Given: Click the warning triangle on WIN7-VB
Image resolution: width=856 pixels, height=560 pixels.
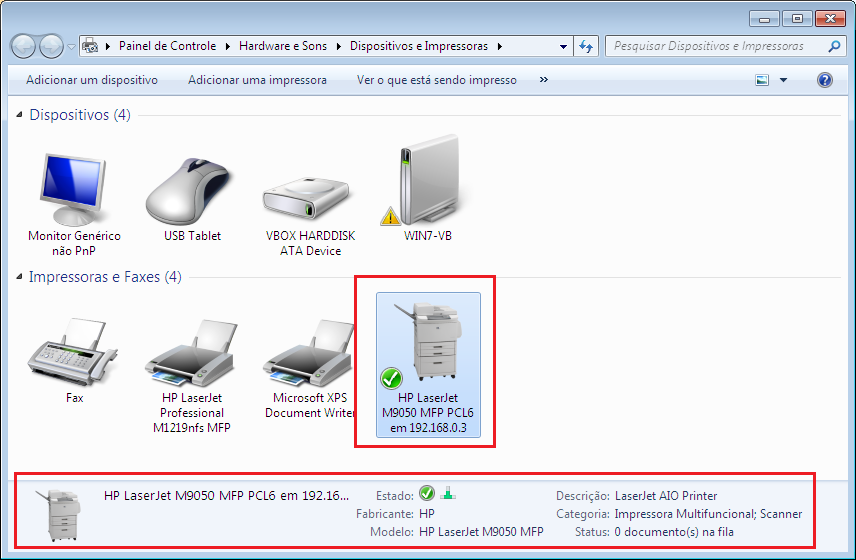Looking at the screenshot, I should 390,216.
